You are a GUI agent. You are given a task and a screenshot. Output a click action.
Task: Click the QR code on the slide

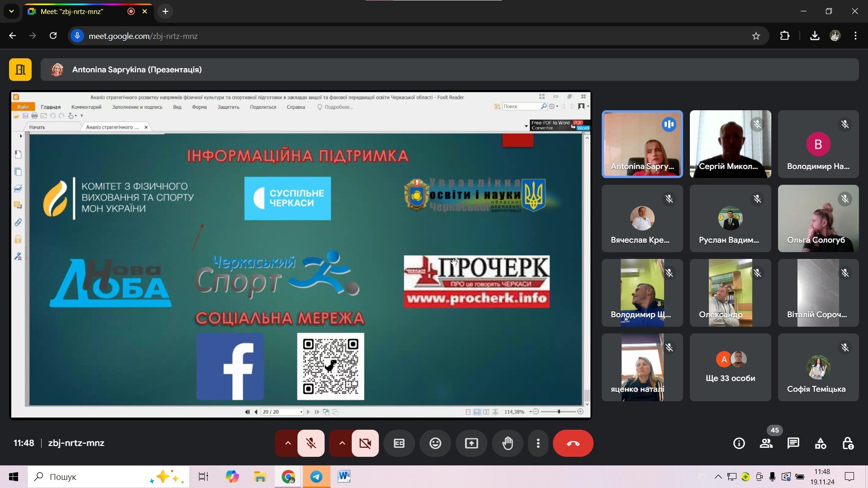click(330, 366)
